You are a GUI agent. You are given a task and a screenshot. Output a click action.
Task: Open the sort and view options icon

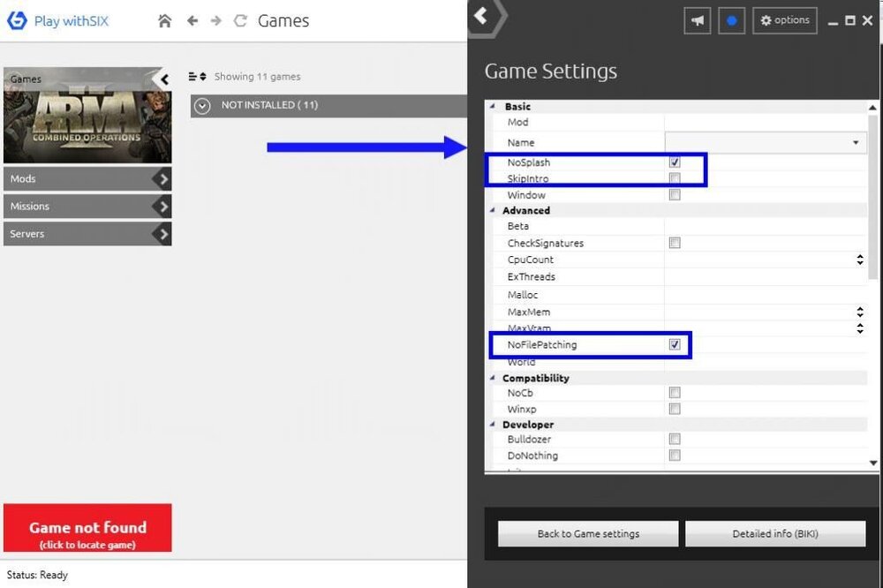click(197, 77)
